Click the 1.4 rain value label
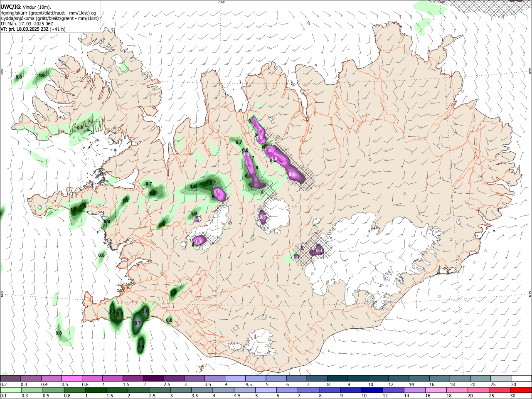The width and height of the screenshot is (532, 399). click(x=162, y=225)
